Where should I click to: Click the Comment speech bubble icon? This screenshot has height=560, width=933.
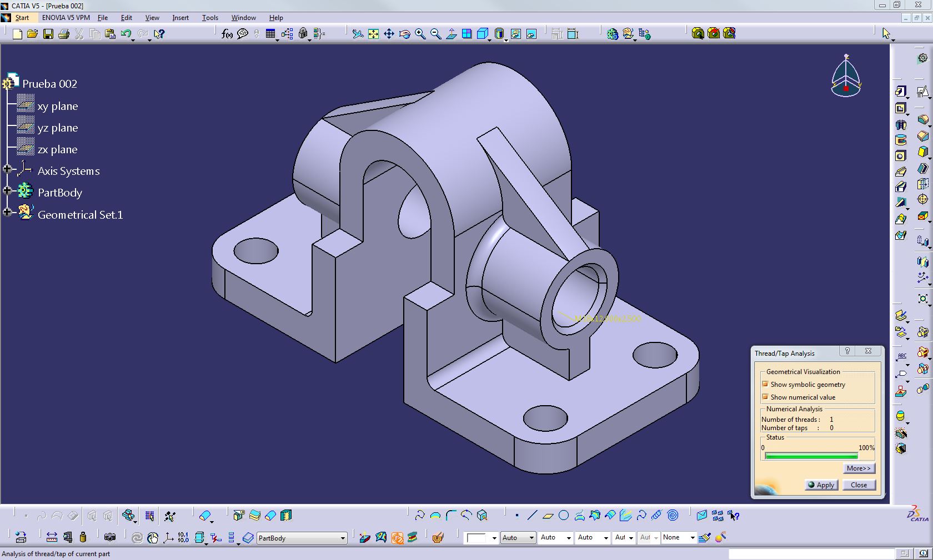click(x=243, y=34)
